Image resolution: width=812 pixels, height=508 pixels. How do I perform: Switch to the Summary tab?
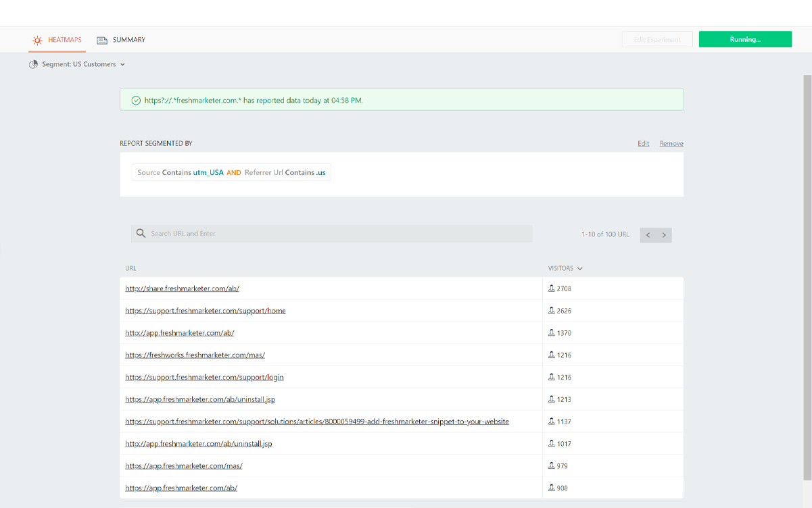click(x=128, y=40)
